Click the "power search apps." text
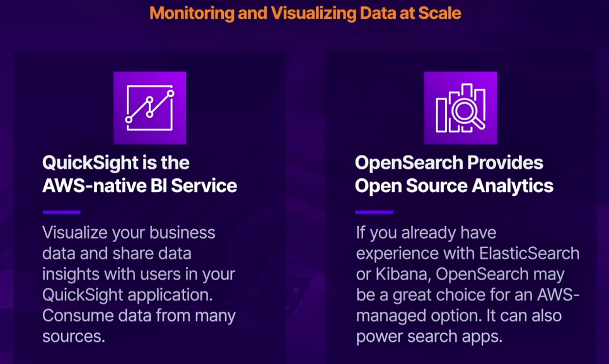 (429, 336)
